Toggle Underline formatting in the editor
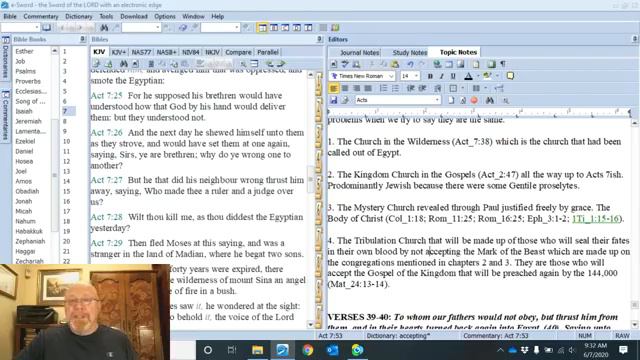640x360 pixels. point(453,76)
